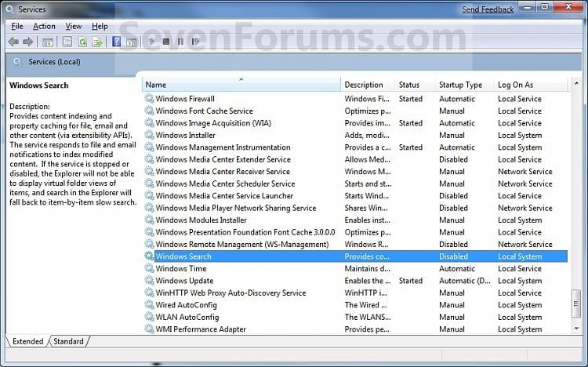Click the Export List toolbar icon
This screenshot has height=367, width=588.
click(97, 42)
